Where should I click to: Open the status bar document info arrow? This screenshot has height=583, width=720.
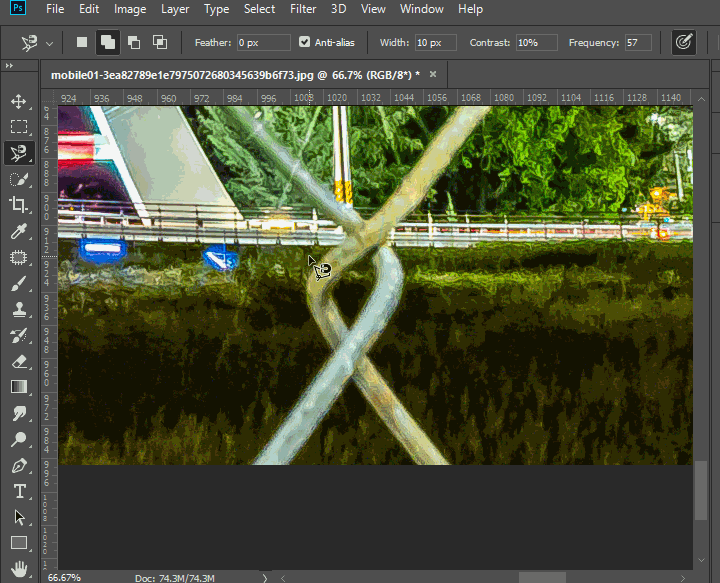point(265,578)
